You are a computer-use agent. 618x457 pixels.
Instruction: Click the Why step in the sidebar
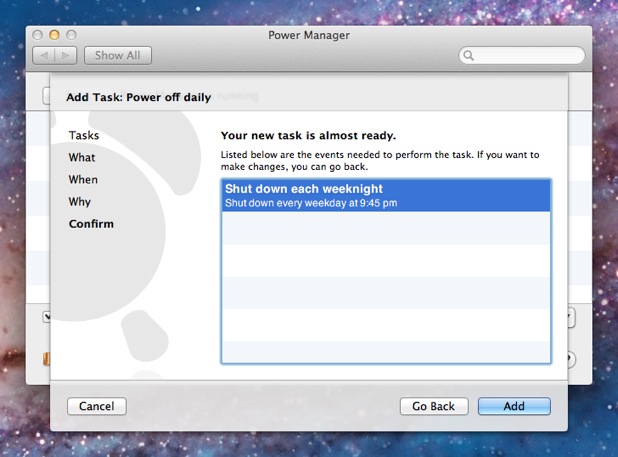(80, 202)
